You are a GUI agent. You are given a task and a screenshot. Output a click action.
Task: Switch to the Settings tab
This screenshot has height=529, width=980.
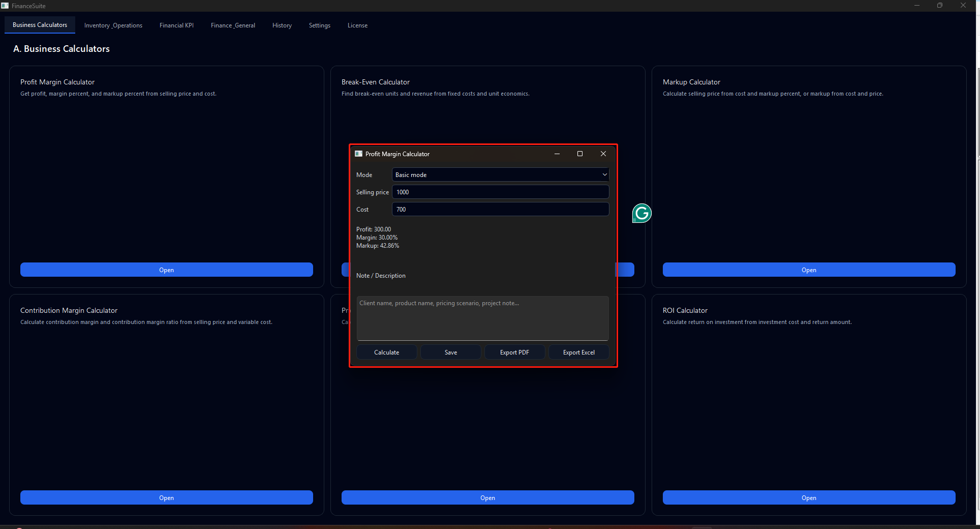point(320,25)
